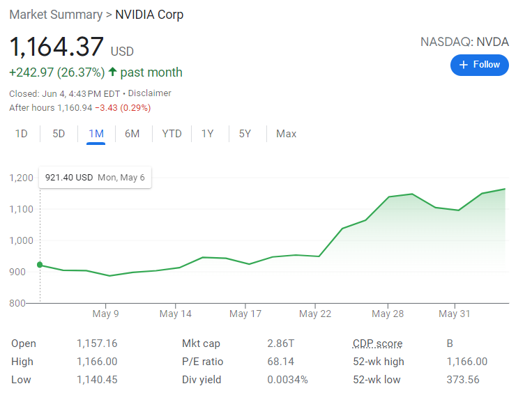Click the Open value 1,157.16

click(x=97, y=344)
